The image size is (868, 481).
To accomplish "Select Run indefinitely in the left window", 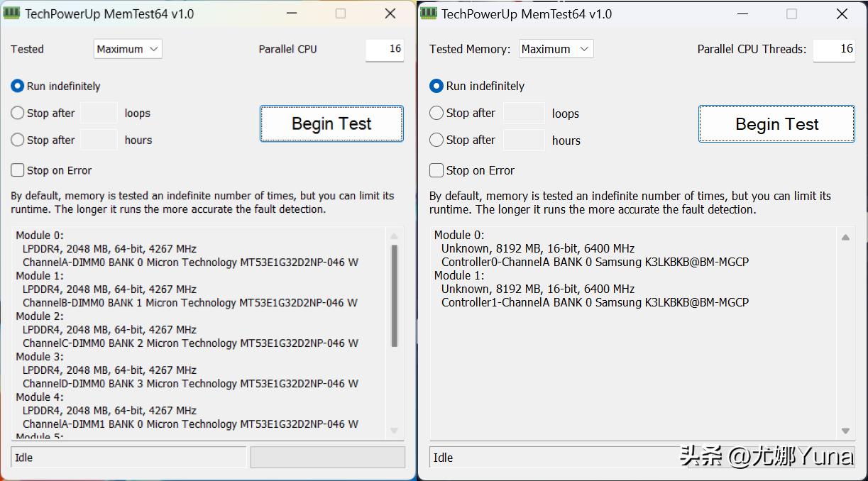I will pyautogui.click(x=18, y=86).
